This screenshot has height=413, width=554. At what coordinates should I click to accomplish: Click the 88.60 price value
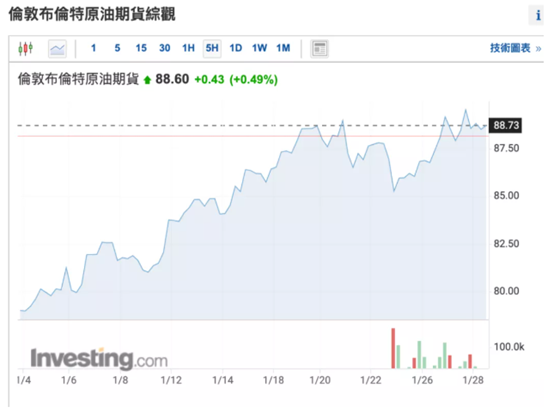point(172,79)
